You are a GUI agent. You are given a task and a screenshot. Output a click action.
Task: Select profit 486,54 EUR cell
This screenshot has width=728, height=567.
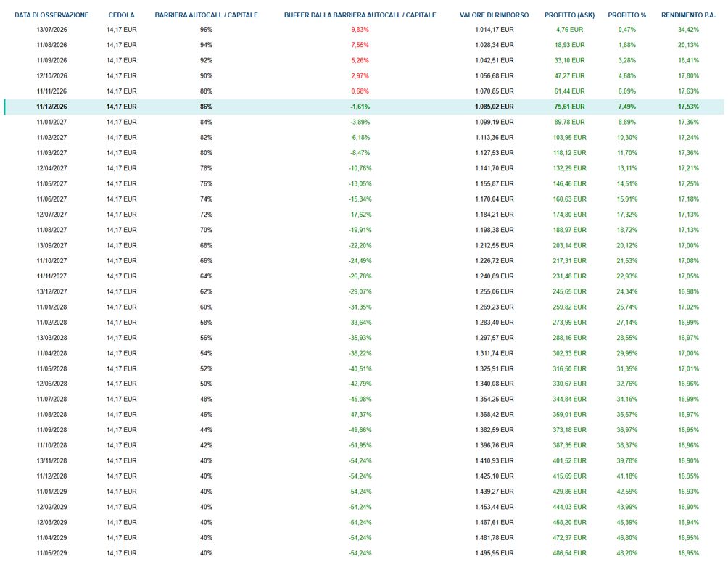coord(569,553)
